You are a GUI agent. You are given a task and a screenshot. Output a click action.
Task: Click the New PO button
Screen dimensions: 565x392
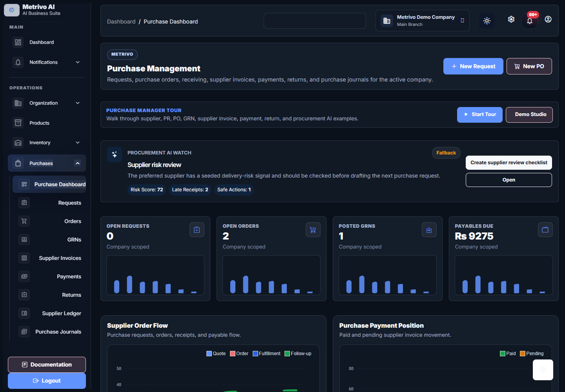click(x=529, y=66)
